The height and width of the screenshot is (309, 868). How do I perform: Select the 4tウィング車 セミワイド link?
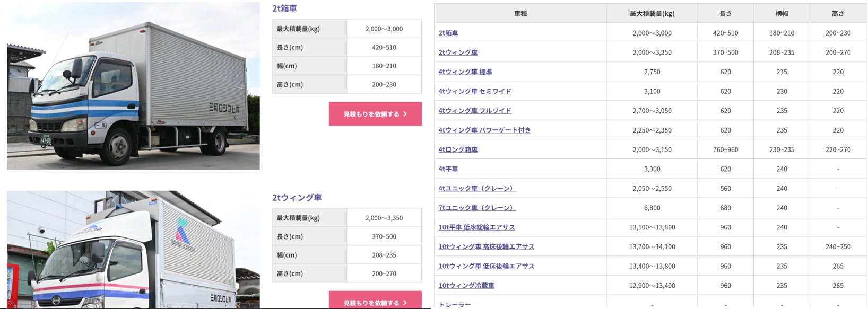[475, 91]
